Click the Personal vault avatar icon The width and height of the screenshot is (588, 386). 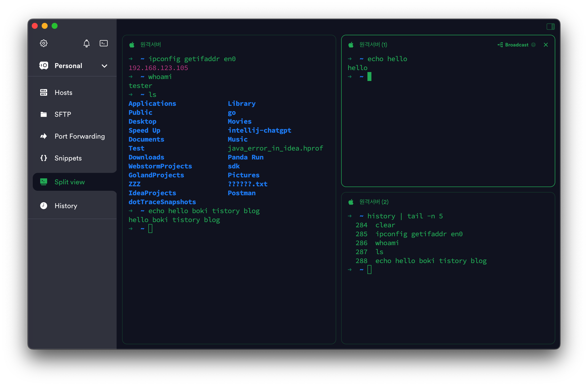pyautogui.click(x=44, y=66)
